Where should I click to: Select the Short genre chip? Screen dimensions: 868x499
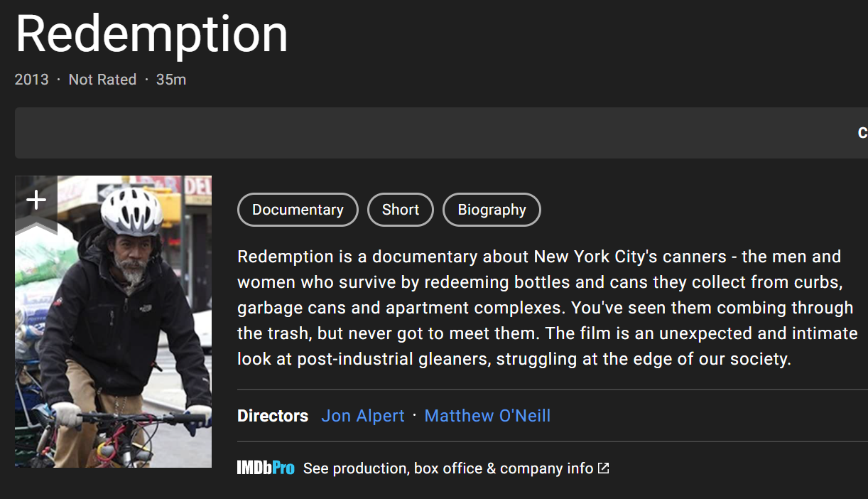(401, 210)
